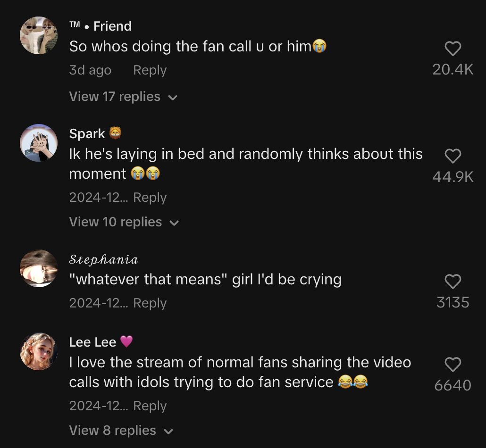Open Lee Lee's profile avatar
This screenshot has width=486, height=448.
pos(39,351)
